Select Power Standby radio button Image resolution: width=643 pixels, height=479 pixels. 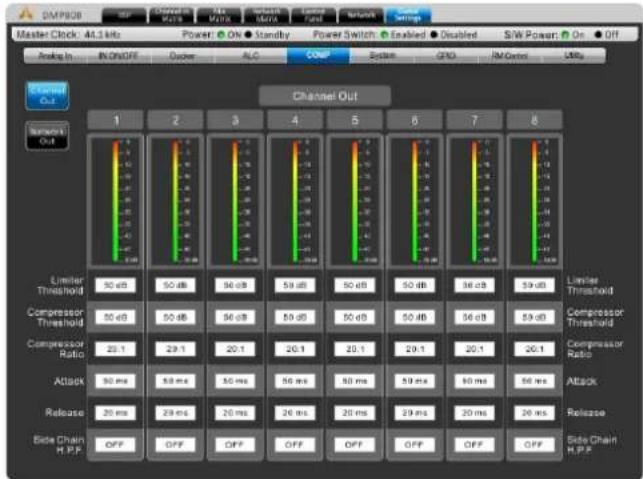[x=248, y=35]
